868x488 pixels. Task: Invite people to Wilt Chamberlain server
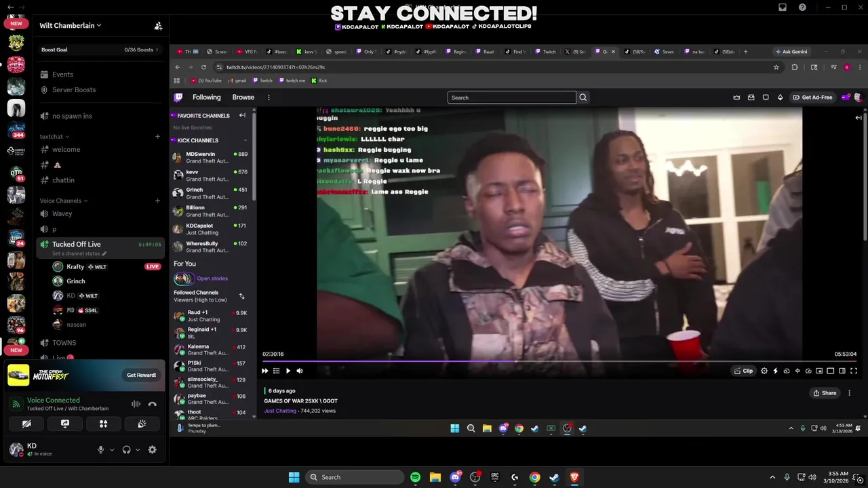(158, 26)
